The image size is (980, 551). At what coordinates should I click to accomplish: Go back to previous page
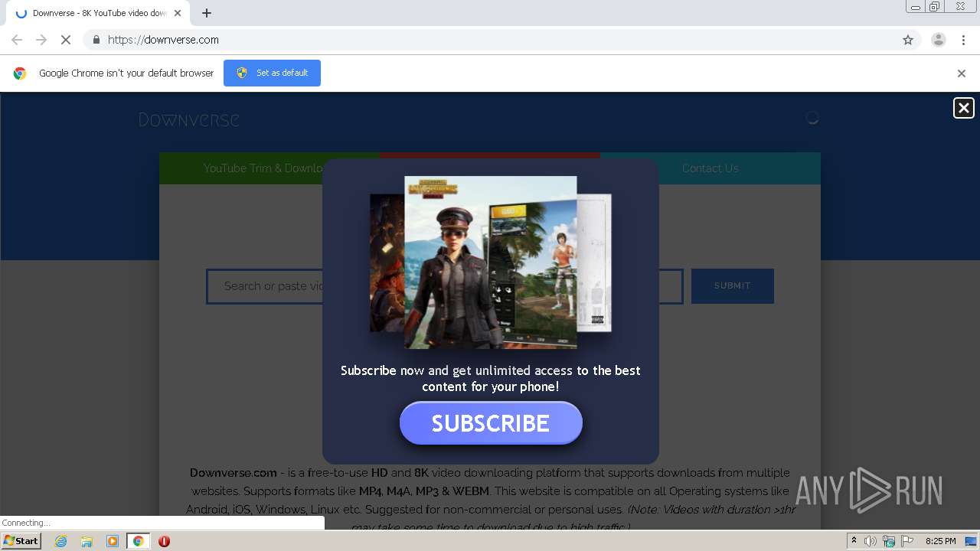[17, 40]
